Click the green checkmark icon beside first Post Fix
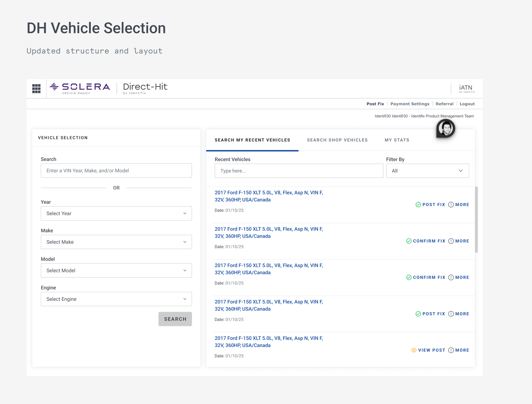Viewport: 532px width, 404px height. click(x=418, y=205)
